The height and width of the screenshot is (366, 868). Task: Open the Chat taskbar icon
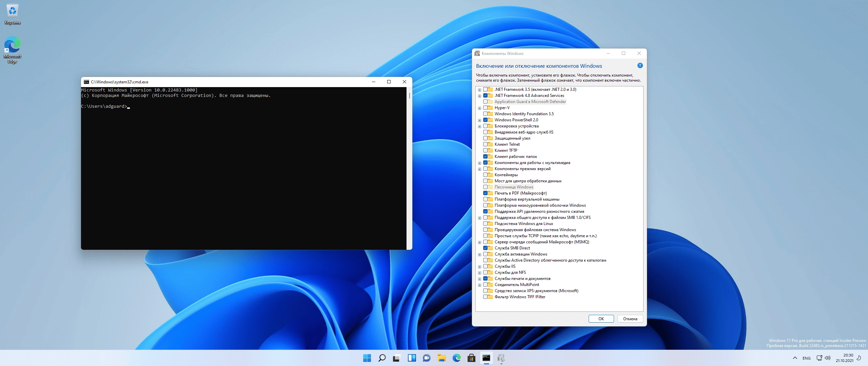427,358
